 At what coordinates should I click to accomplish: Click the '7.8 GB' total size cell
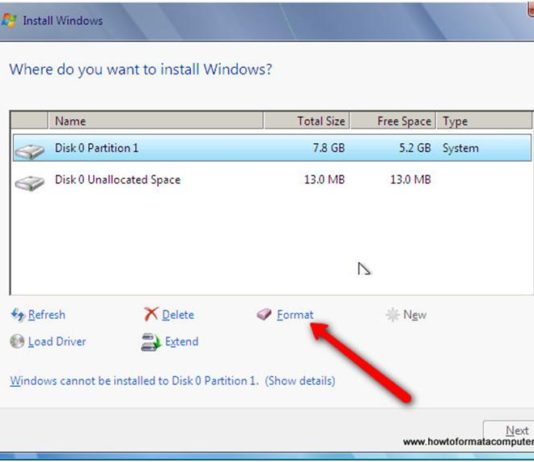point(329,148)
